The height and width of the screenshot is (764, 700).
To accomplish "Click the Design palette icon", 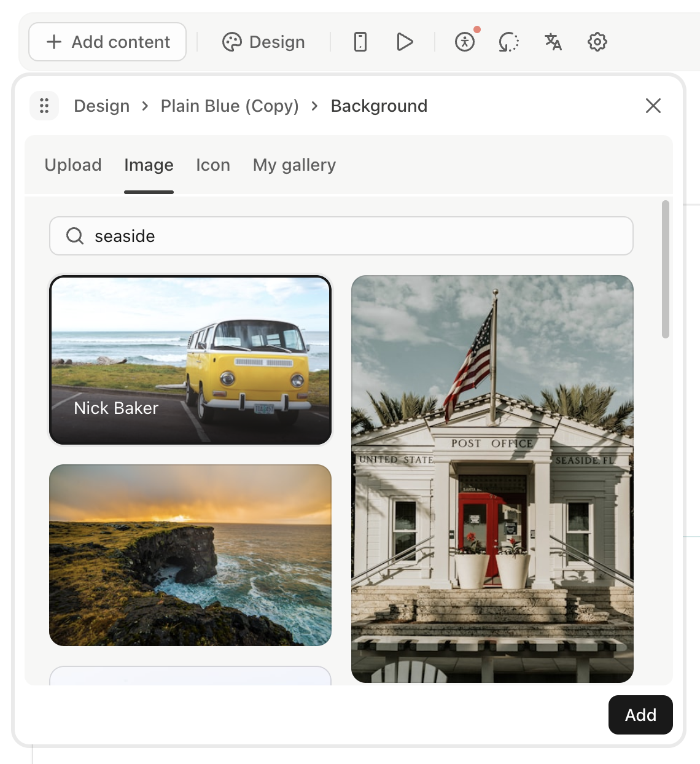I will 231,42.
